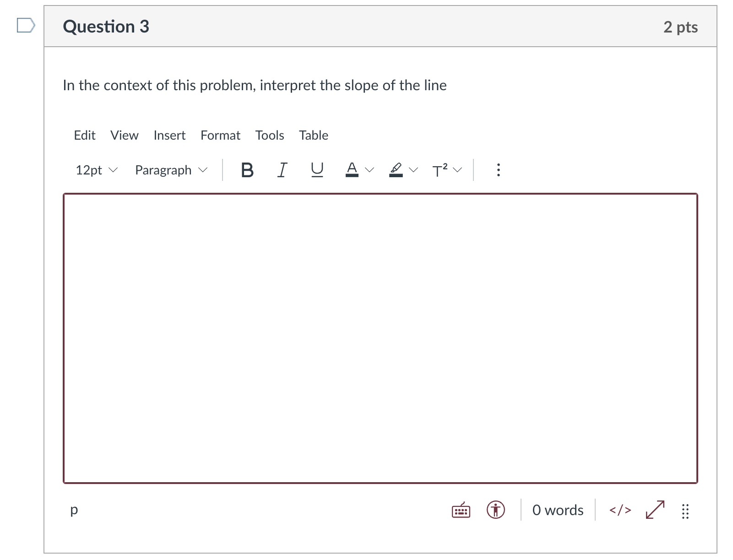733x560 pixels.
Task: View keyboard shortcuts icon
Action: 461,510
